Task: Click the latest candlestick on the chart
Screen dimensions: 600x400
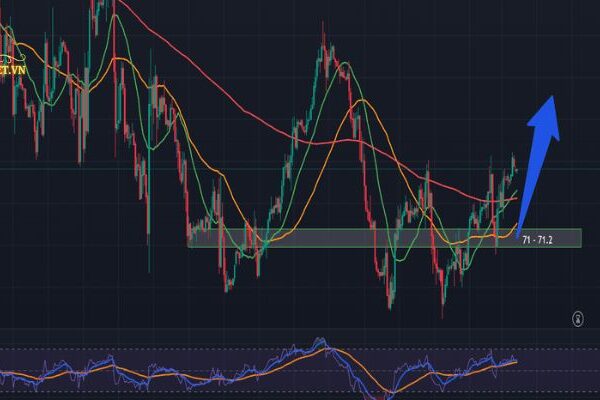Action: click(514, 163)
